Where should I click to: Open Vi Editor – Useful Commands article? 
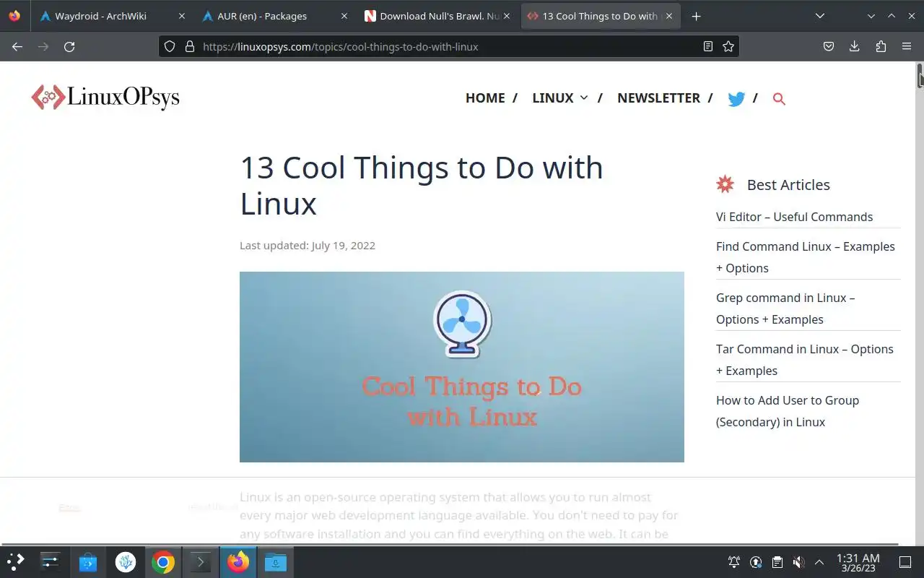coord(794,217)
